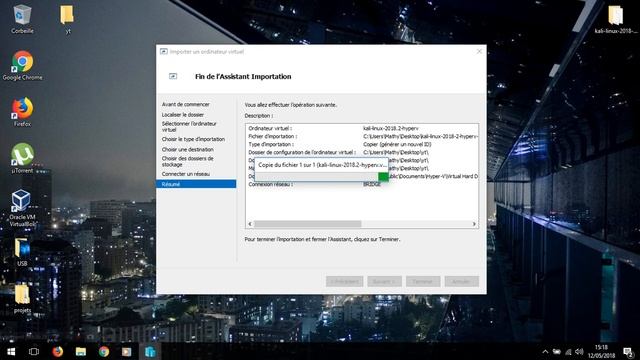The height and width of the screenshot is (360, 640).
Task: Click the green file copy progress bar
Action: coord(383,176)
